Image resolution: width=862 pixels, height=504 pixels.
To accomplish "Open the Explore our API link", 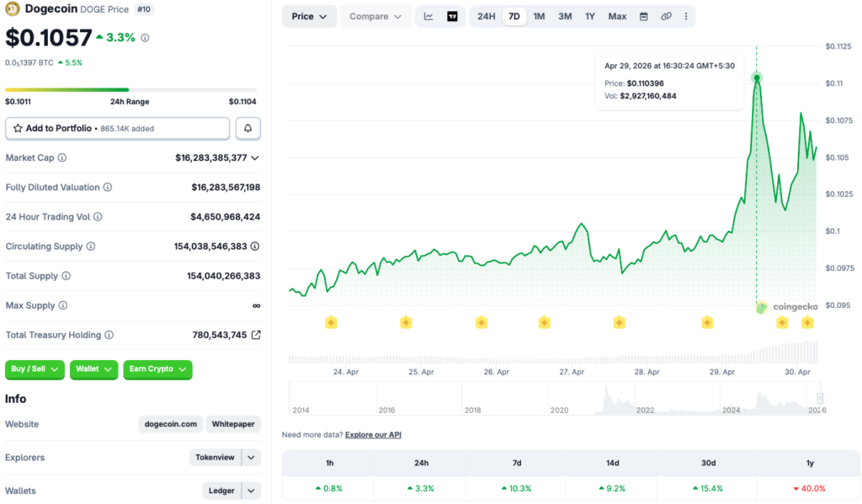I will [373, 435].
